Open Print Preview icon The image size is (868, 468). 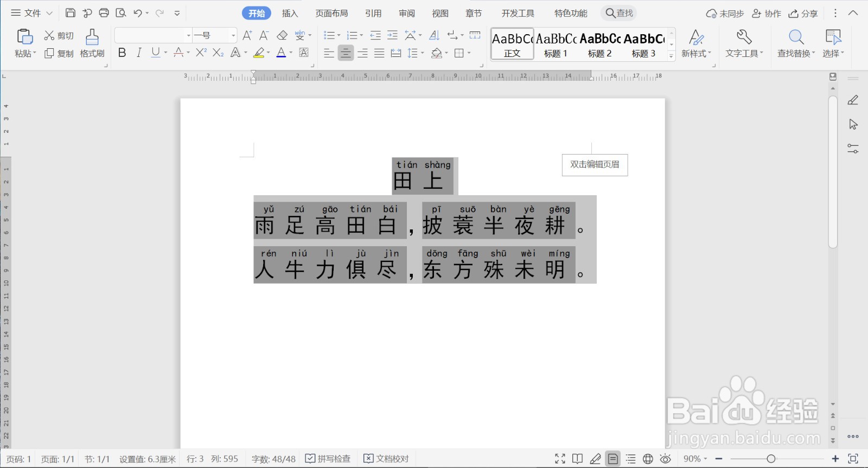(121, 13)
